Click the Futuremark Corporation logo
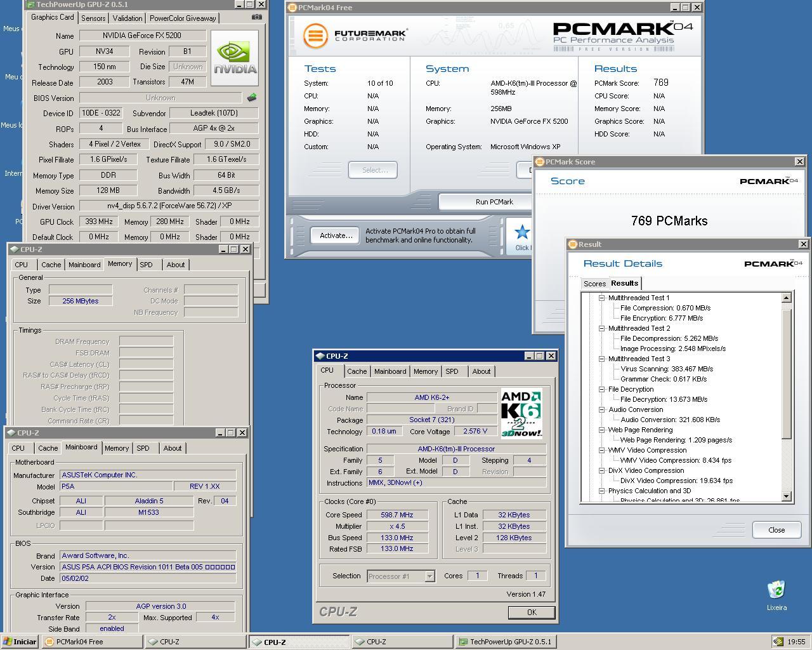Image resolution: width=812 pixels, height=650 pixels. [355, 35]
